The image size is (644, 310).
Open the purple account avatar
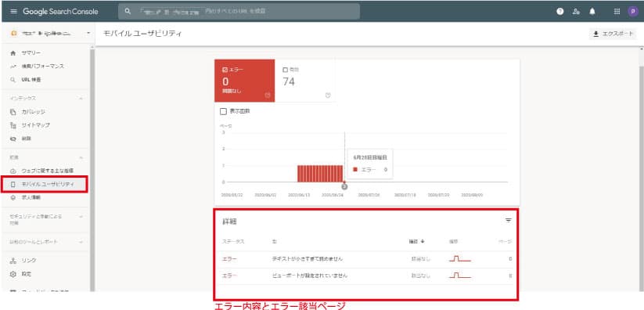(x=632, y=12)
